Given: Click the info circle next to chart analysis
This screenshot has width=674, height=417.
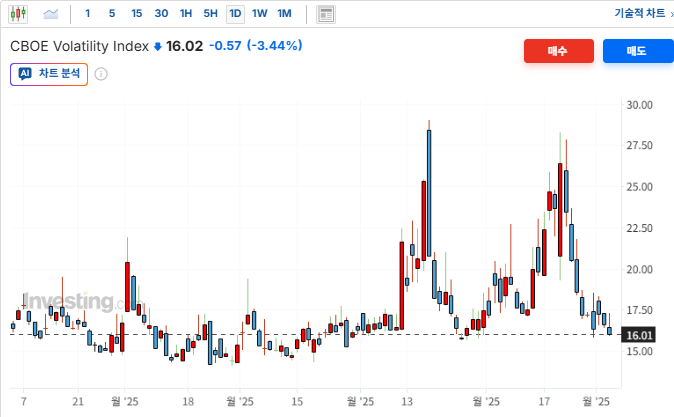Looking at the screenshot, I should click(101, 74).
